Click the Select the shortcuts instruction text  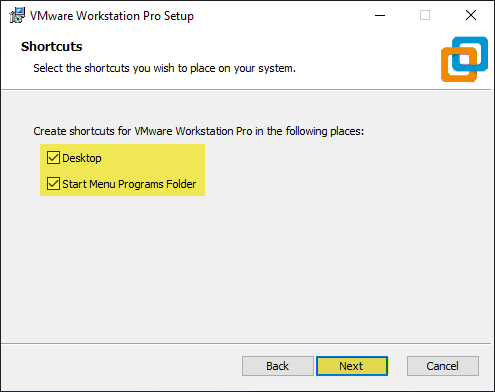[x=164, y=68]
